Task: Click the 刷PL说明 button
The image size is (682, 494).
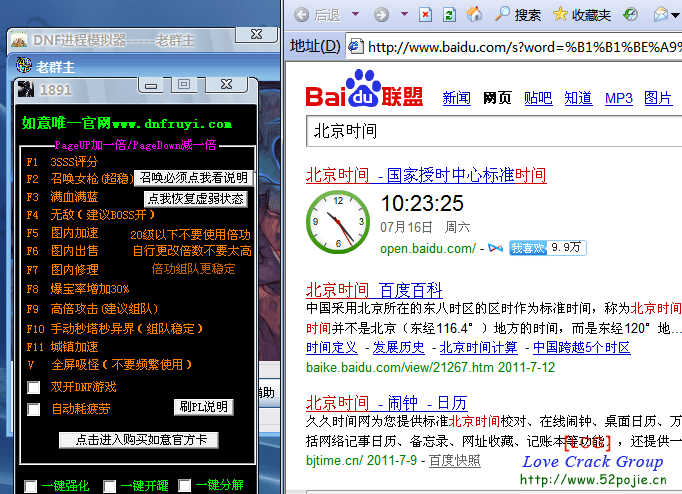Action: coord(204,407)
